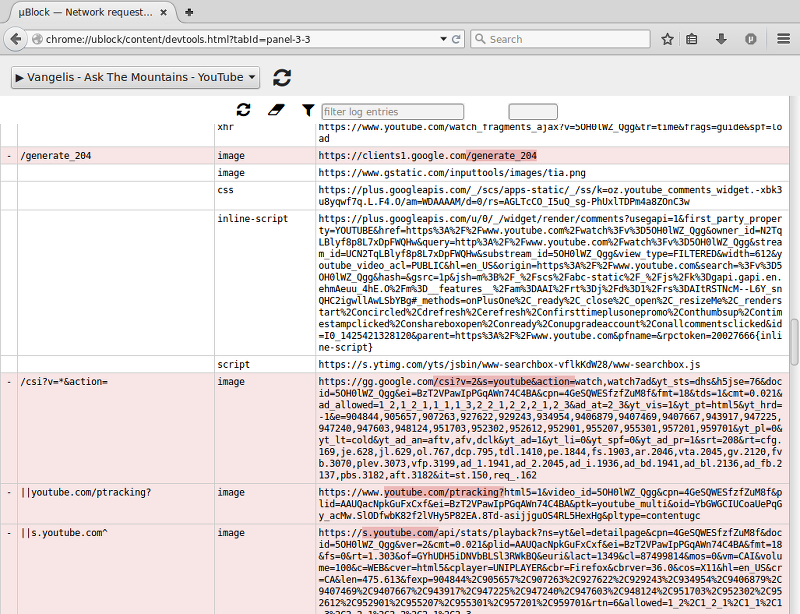
Task: Open the address bar history dropdown arrow
Action: 443,39
